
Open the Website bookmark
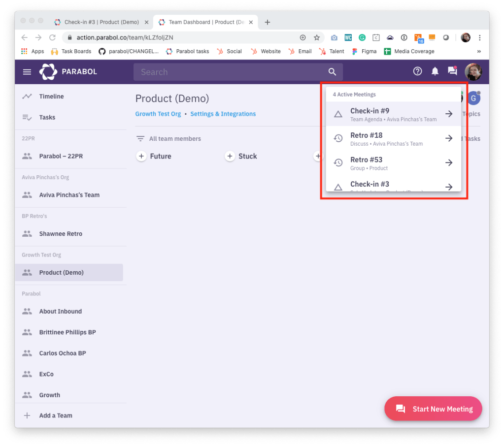pyautogui.click(x=266, y=51)
